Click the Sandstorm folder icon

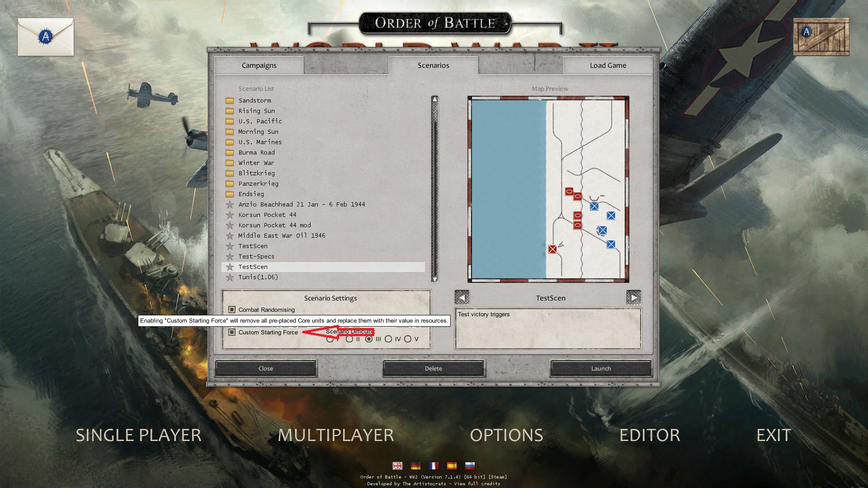230,100
